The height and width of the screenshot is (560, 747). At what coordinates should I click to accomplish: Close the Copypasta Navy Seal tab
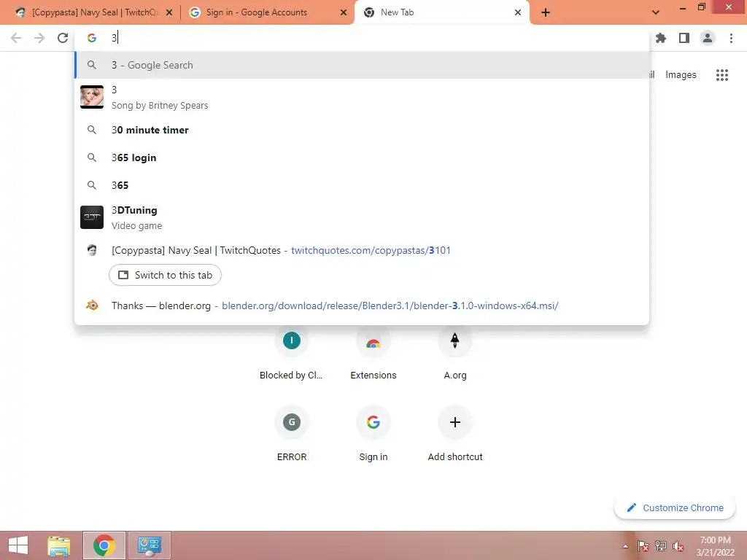tap(169, 12)
